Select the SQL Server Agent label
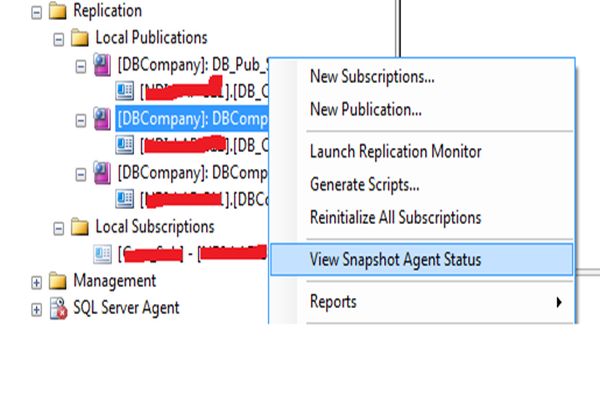This screenshot has height=408, width=600. tap(126, 308)
